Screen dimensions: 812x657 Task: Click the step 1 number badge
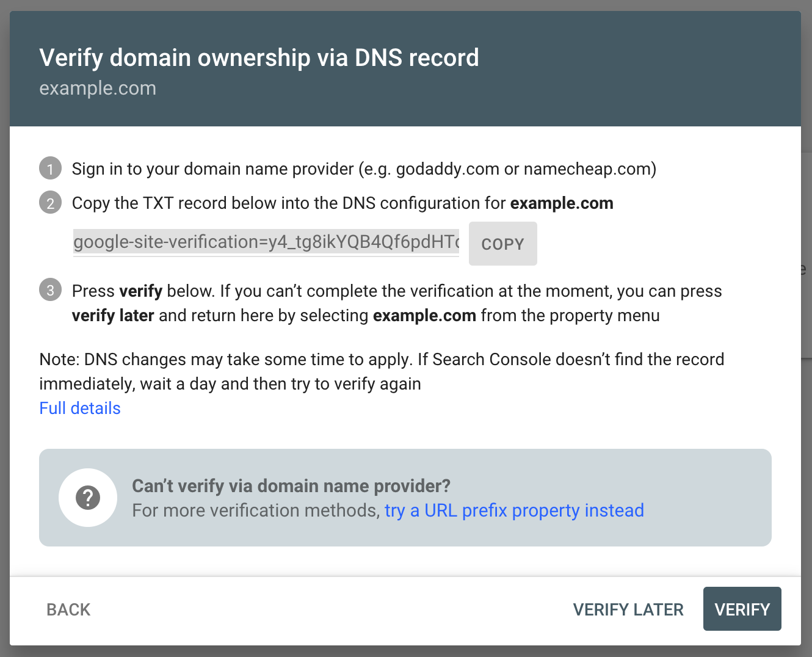click(x=50, y=169)
